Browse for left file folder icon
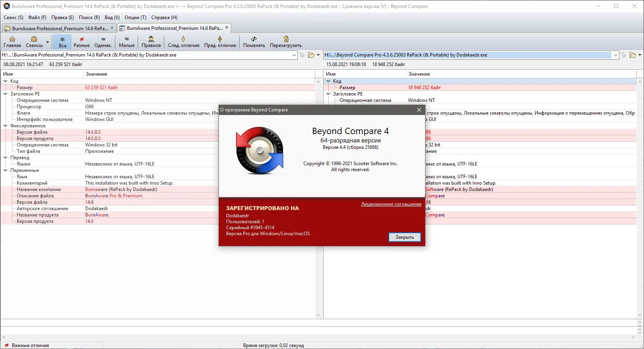Viewport: 644px width, 349px height. (311, 55)
